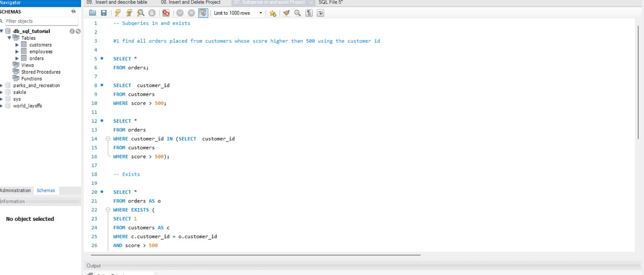
Task: Switch to '08. Insert and Delete Project' tab
Action: [191, 3]
